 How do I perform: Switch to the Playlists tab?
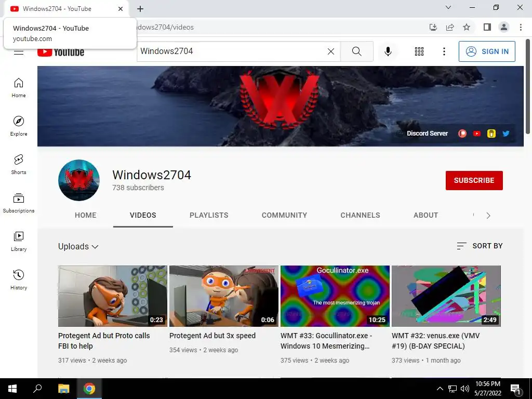[209, 215]
